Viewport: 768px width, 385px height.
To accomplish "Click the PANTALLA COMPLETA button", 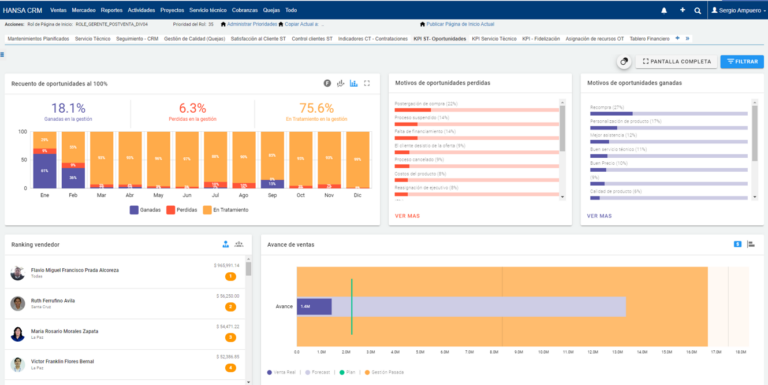I will point(676,62).
